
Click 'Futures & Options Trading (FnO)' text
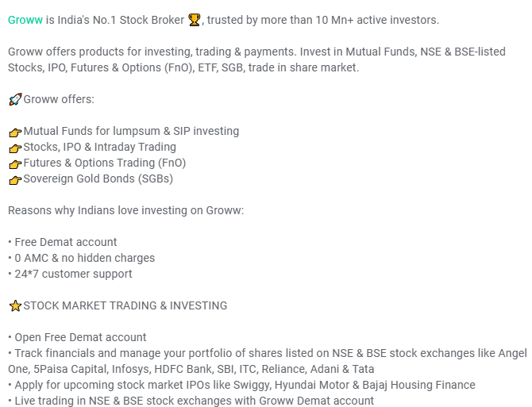[x=104, y=163]
